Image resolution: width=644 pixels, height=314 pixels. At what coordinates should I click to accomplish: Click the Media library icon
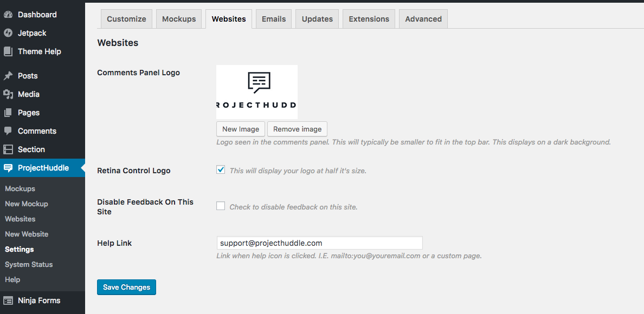pyautogui.click(x=8, y=94)
